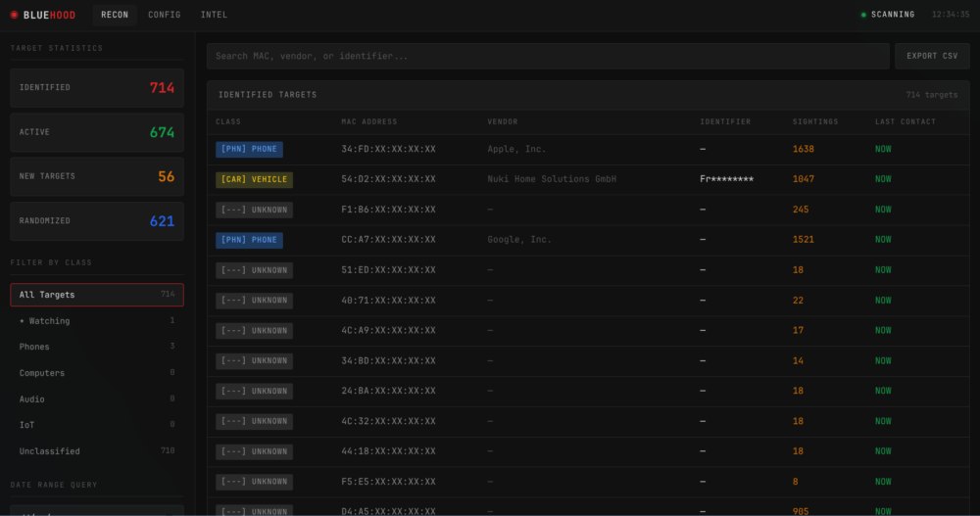980x516 pixels.
Task: Open the Config tab
Action: (164, 15)
